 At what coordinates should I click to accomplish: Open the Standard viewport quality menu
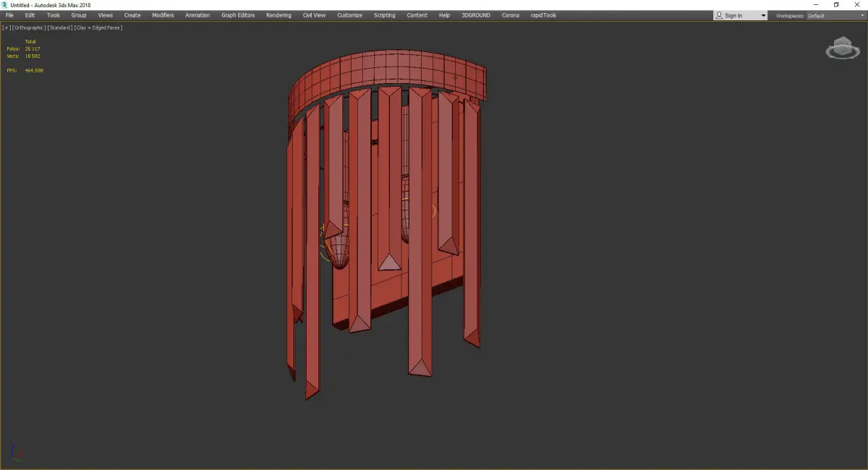click(59, 27)
